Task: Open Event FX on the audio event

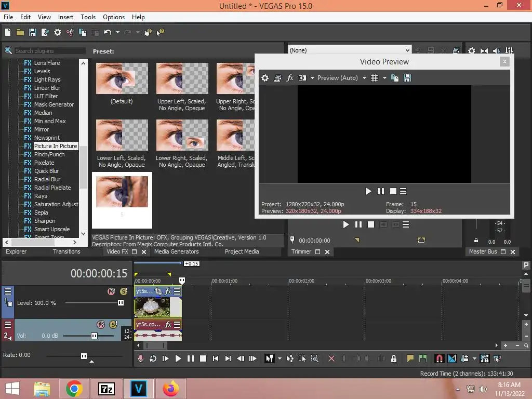Action: click(x=168, y=324)
